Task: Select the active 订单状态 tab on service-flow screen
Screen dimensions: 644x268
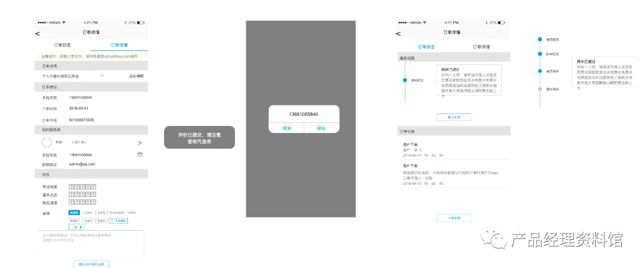Action: click(x=426, y=47)
